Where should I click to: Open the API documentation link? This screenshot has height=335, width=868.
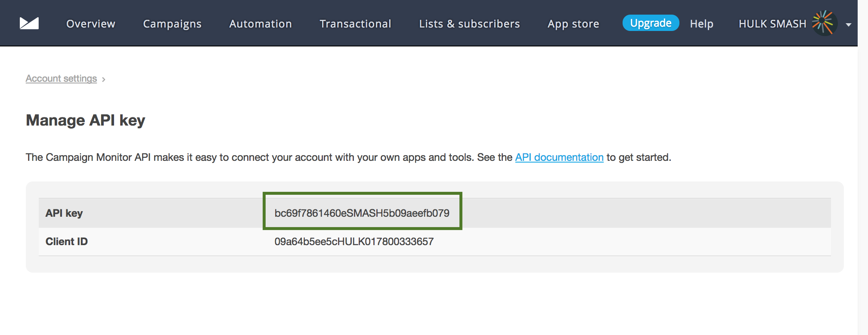coord(559,157)
